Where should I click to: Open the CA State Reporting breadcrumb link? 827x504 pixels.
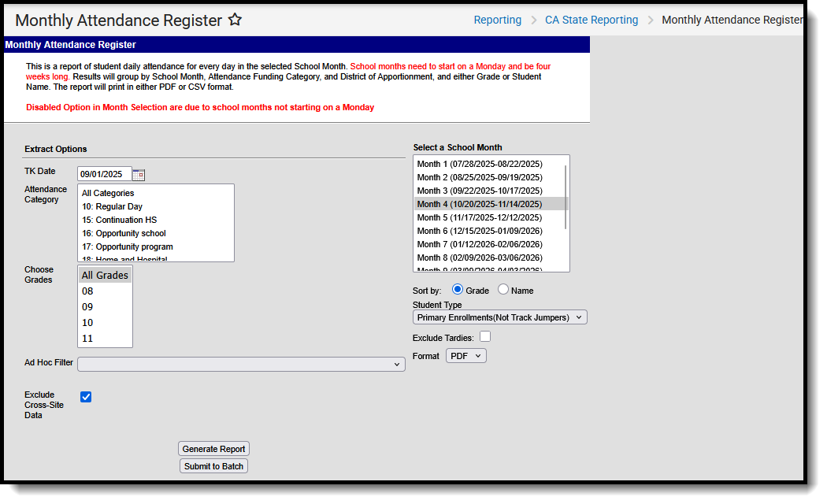coord(592,20)
